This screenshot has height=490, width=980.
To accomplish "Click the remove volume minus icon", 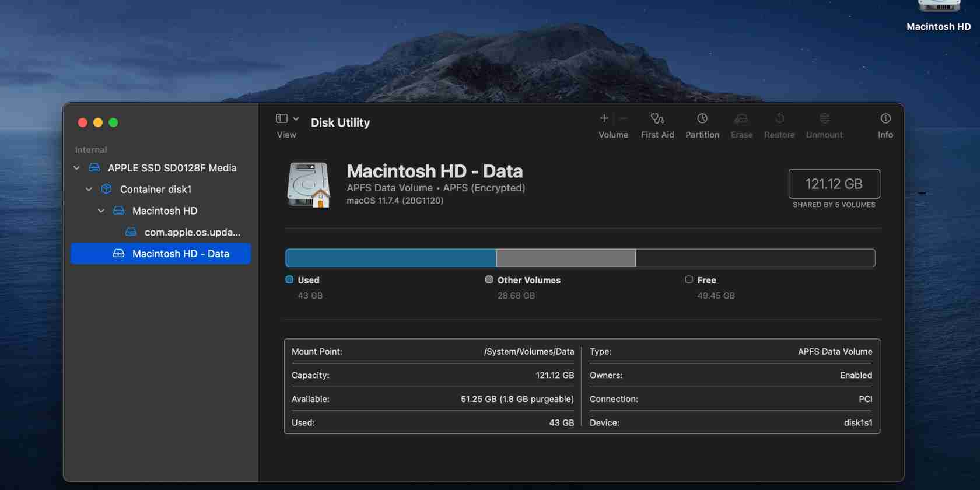I will 623,118.
